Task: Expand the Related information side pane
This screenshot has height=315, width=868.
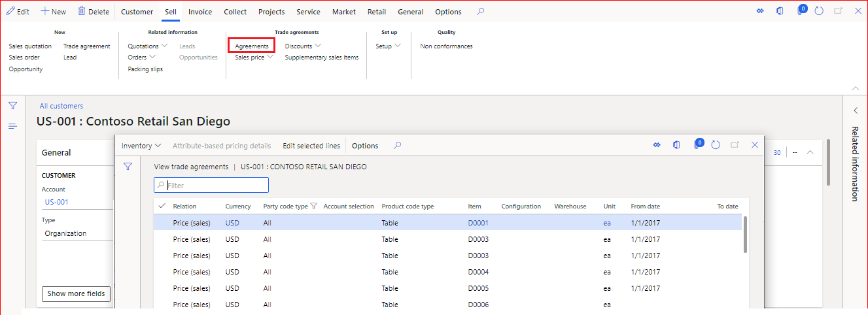Action: pyautogui.click(x=856, y=110)
